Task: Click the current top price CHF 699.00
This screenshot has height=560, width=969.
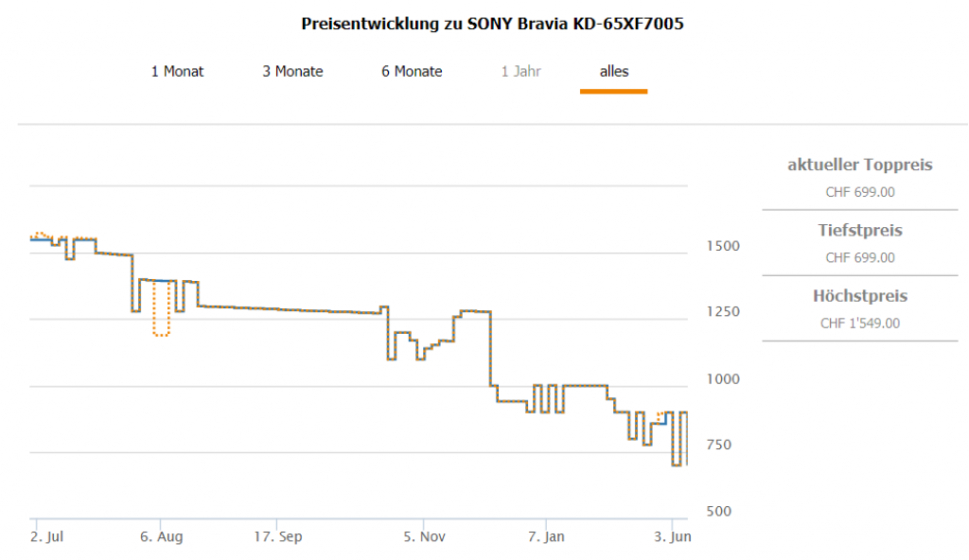Action: (859, 192)
